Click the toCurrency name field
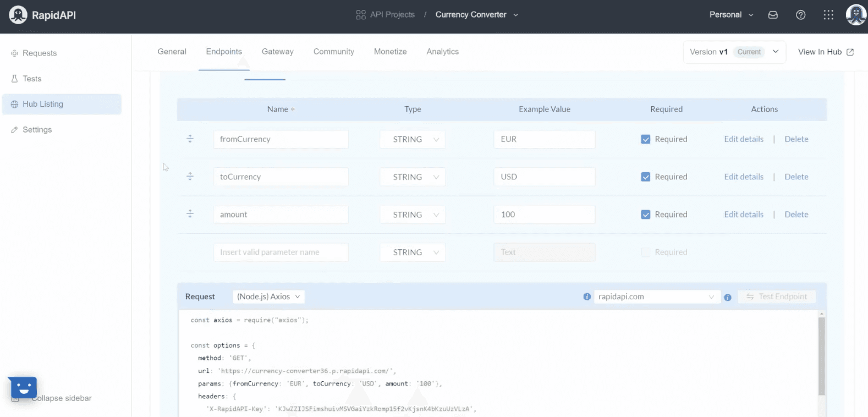Viewport: 868px width, 417px height. [x=281, y=177]
